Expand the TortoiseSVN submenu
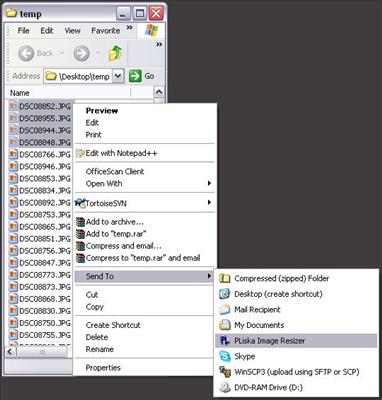The width and height of the screenshot is (382, 400). 144,203
